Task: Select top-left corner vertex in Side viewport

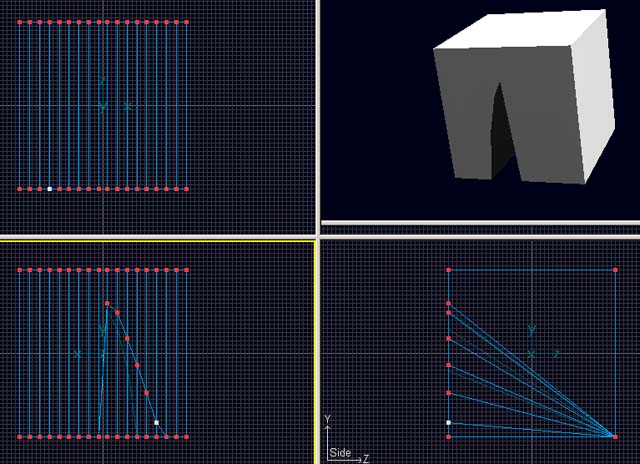Action: 449,270
